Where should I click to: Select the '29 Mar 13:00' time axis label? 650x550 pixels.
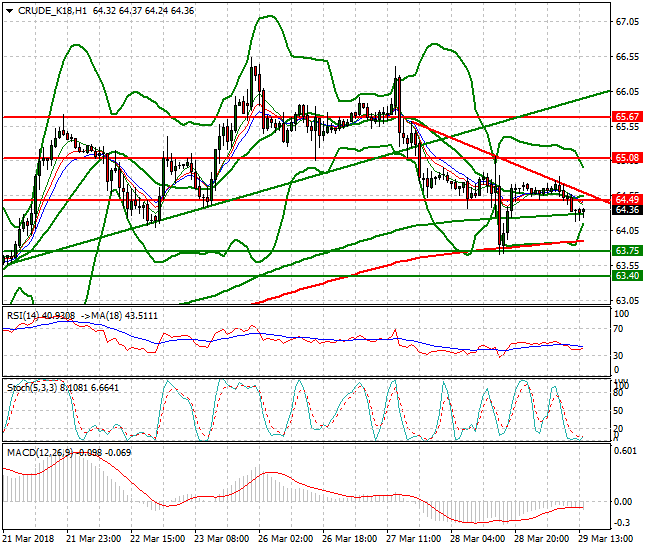(606, 539)
